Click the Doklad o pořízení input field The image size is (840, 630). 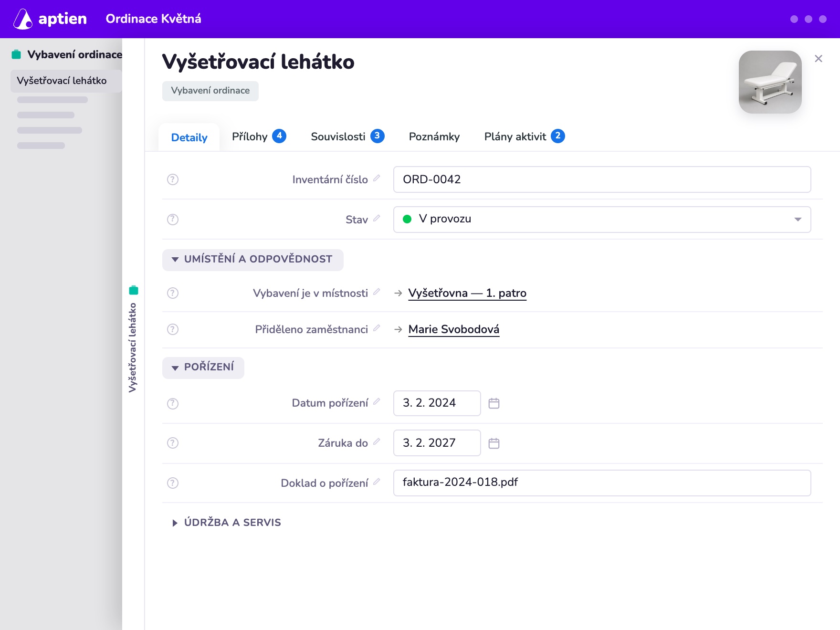coord(602,483)
